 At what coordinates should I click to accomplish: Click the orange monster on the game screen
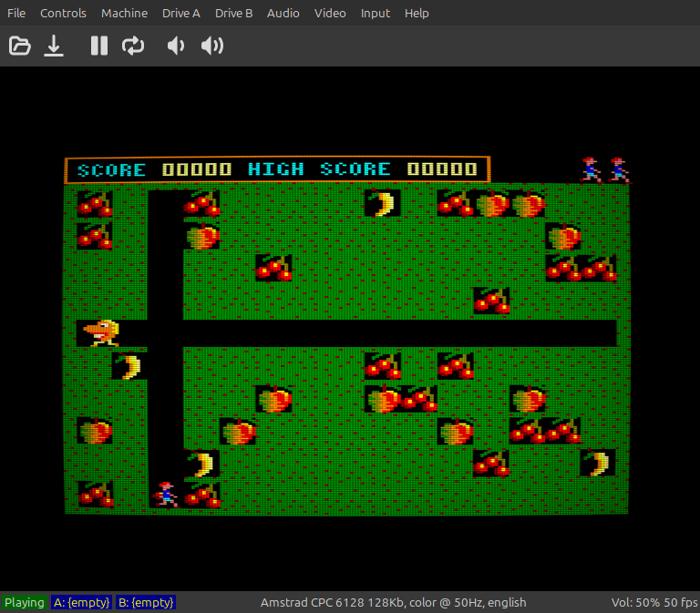pos(102,332)
